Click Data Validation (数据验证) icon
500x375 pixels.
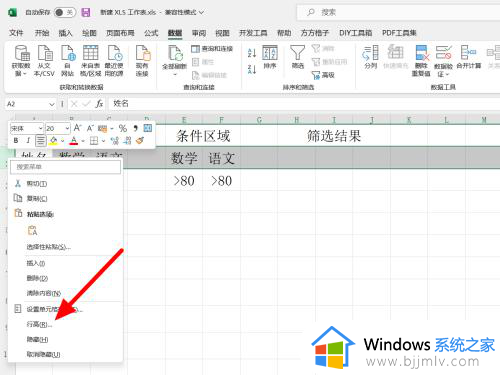click(x=443, y=53)
